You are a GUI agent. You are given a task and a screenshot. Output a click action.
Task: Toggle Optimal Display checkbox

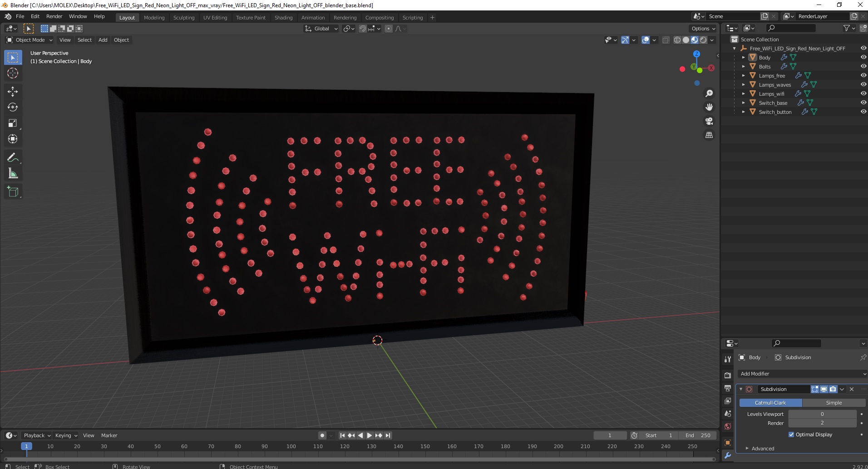pos(791,435)
